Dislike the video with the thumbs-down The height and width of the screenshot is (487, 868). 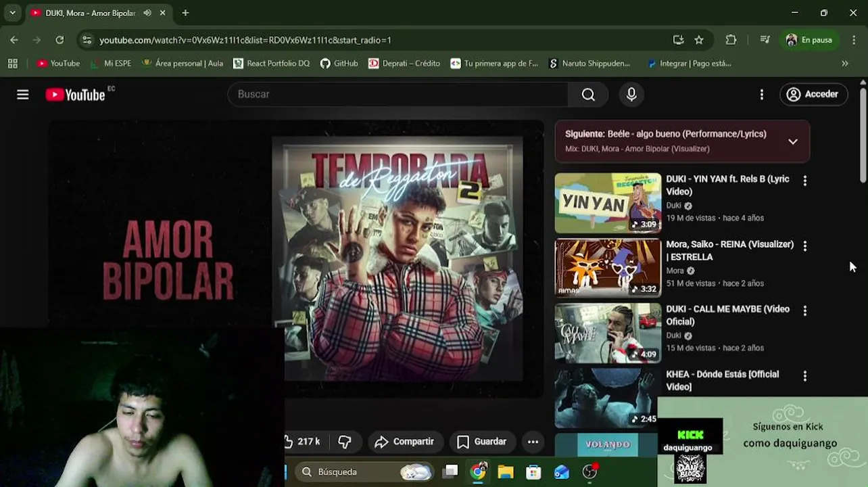click(345, 442)
